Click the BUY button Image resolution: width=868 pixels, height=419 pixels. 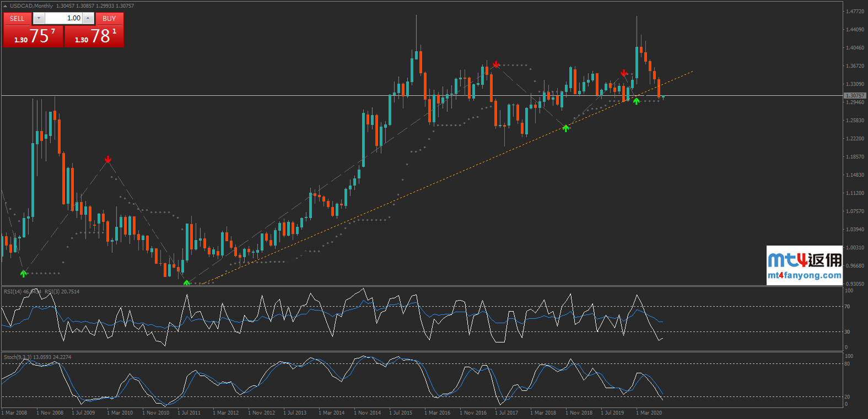coord(109,18)
